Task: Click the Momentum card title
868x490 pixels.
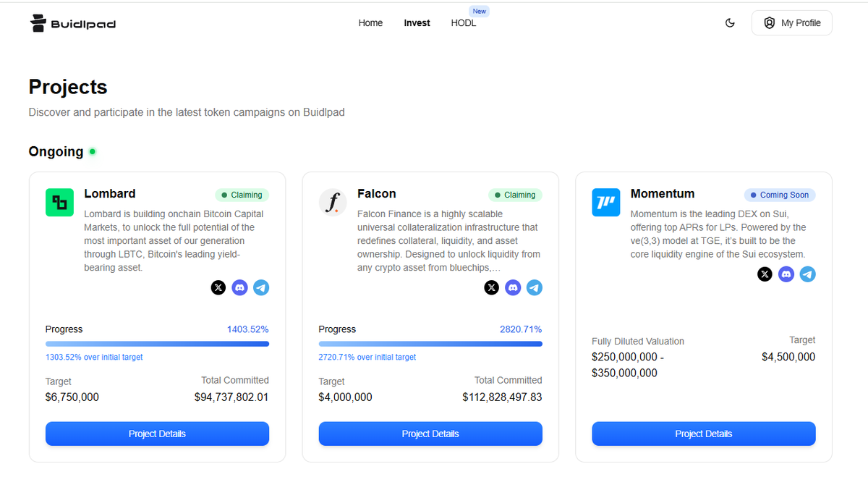Action: [663, 193]
